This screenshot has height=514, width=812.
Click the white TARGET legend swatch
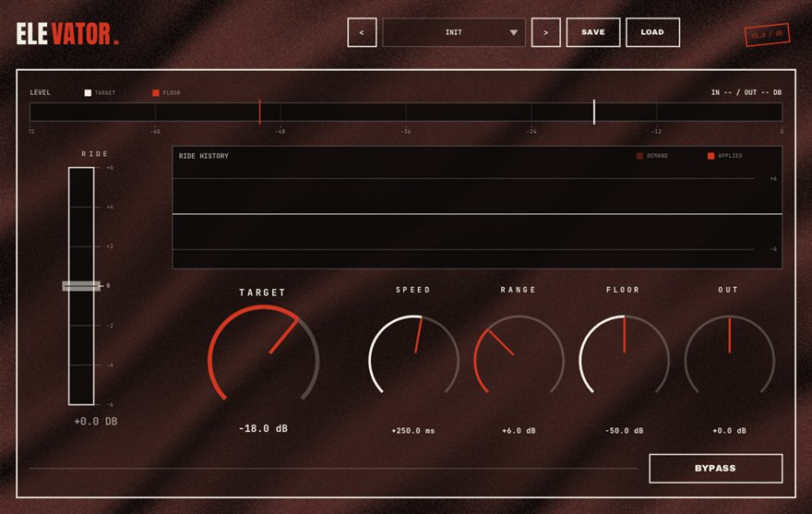tap(88, 93)
